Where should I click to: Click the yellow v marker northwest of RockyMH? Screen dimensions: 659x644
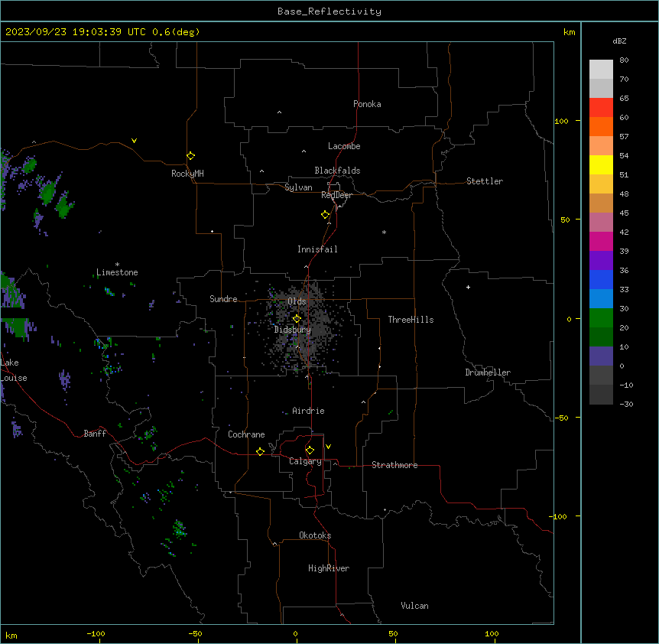click(134, 141)
